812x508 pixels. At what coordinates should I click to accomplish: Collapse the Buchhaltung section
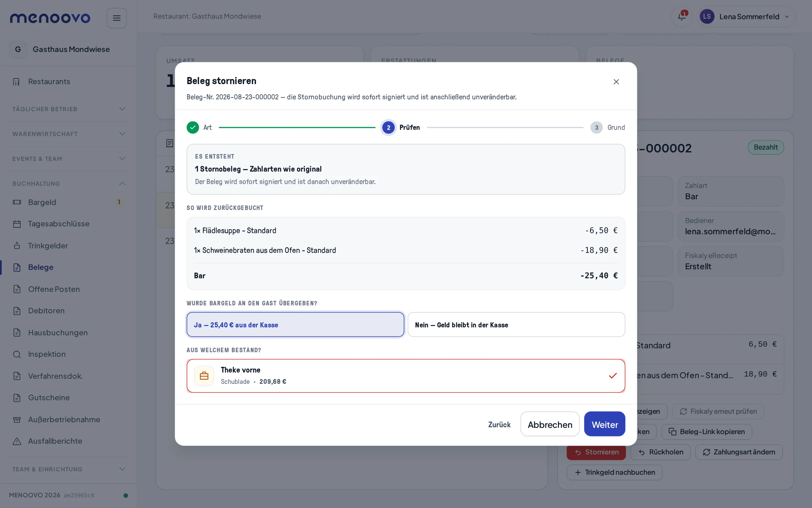tap(68, 183)
